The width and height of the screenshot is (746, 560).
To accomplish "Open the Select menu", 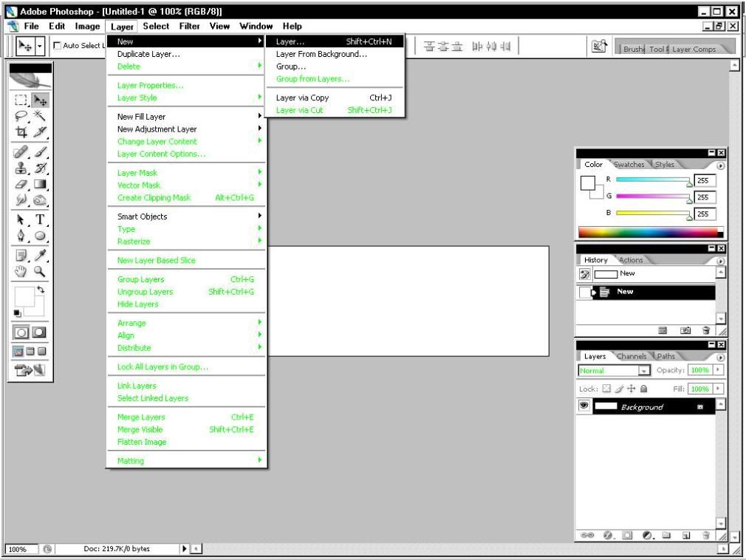I will 156,26.
